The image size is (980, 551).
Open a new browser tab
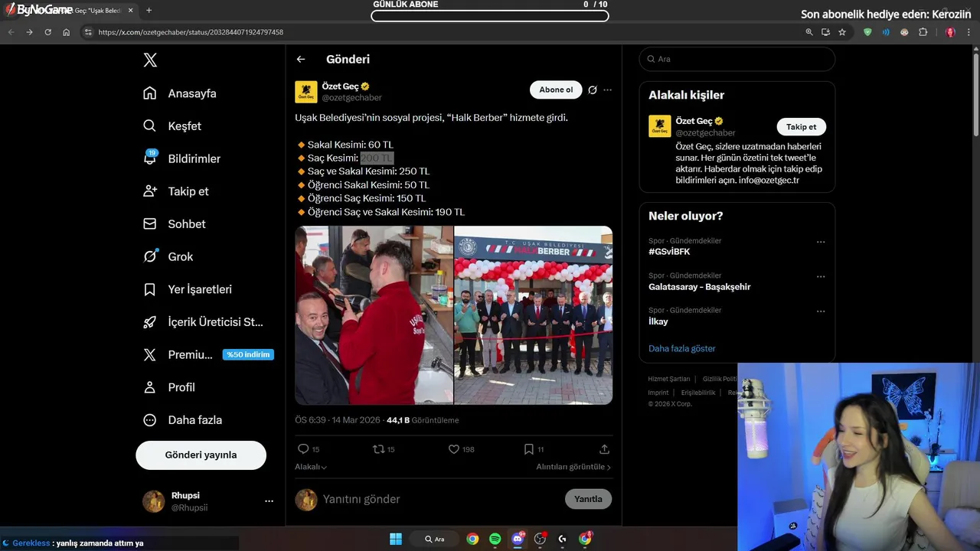(x=149, y=11)
